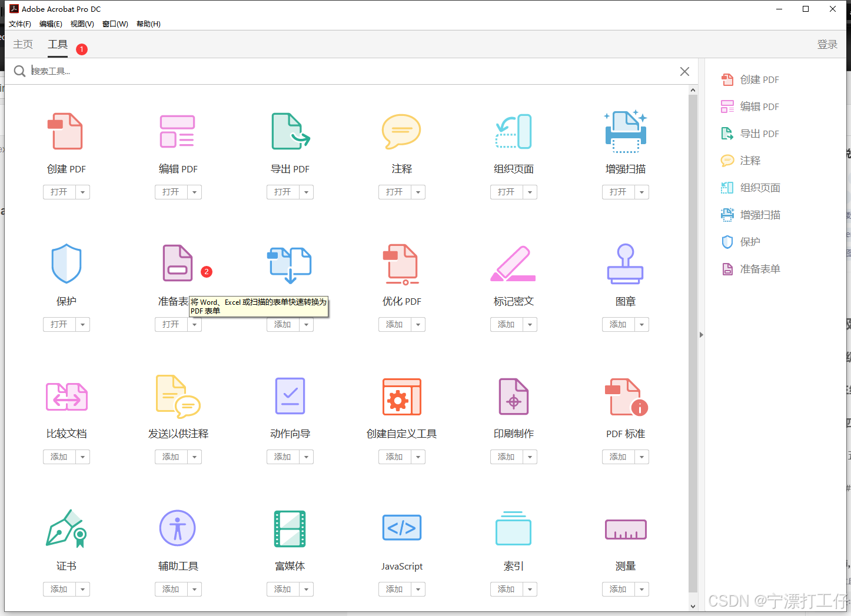This screenshot has width=851, height=616.
Task: Collapse right pane with the arrow handle
Action: point(701,335)
